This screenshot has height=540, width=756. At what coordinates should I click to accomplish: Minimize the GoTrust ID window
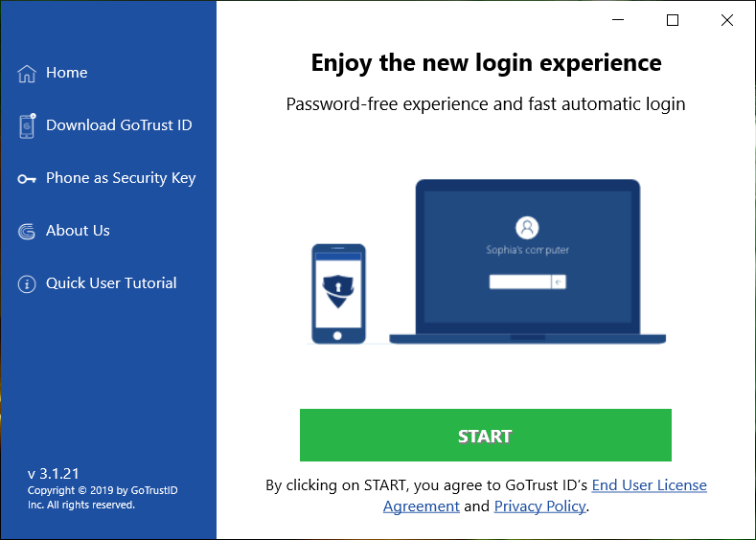point(618,20)
